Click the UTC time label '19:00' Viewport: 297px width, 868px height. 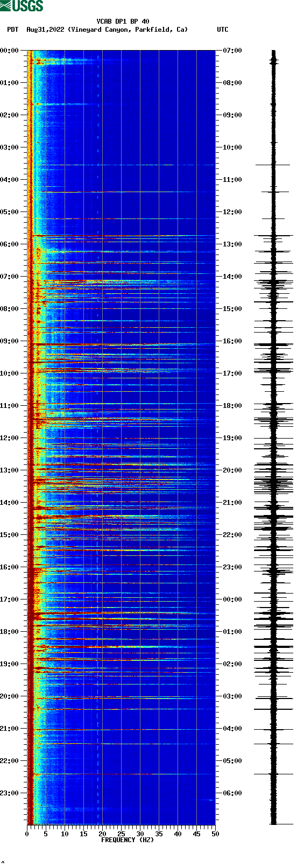coord(232,438)
